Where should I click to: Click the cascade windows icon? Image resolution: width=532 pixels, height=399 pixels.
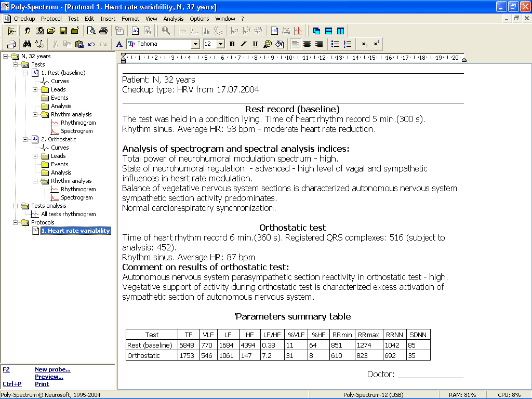click(x=316, y=31)
